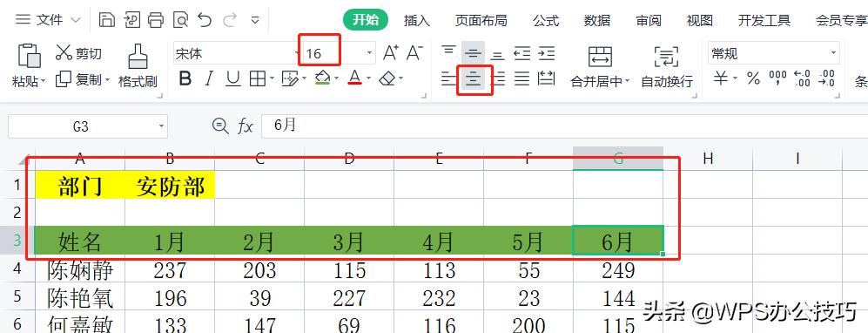
Task: Click the eraser clear-format icon
Action: coord(387,78)
